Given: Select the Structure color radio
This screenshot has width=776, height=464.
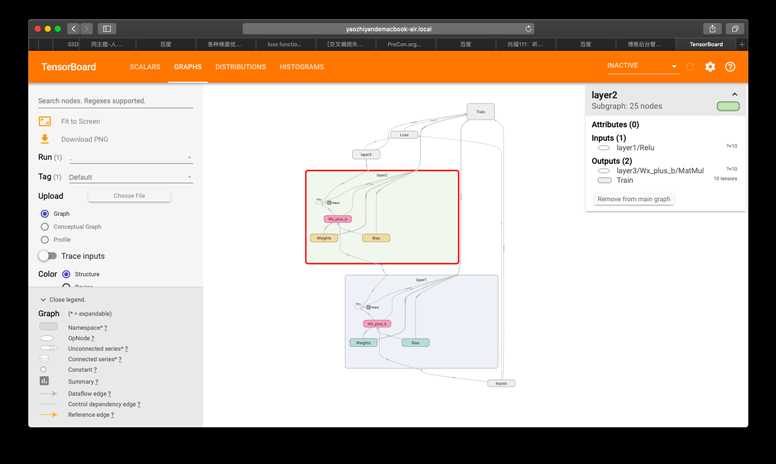Looking at the screenshot, I should point(66,274).
